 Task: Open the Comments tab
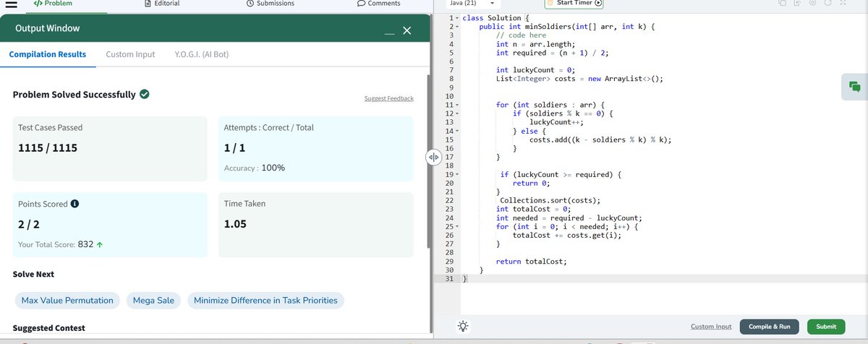tap(378, 4)
